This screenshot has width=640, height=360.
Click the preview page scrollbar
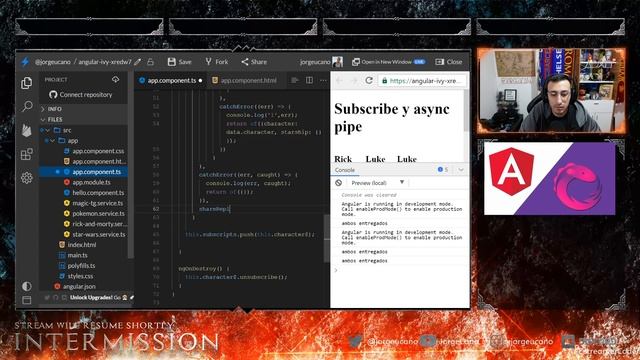(x=466, y=110)
